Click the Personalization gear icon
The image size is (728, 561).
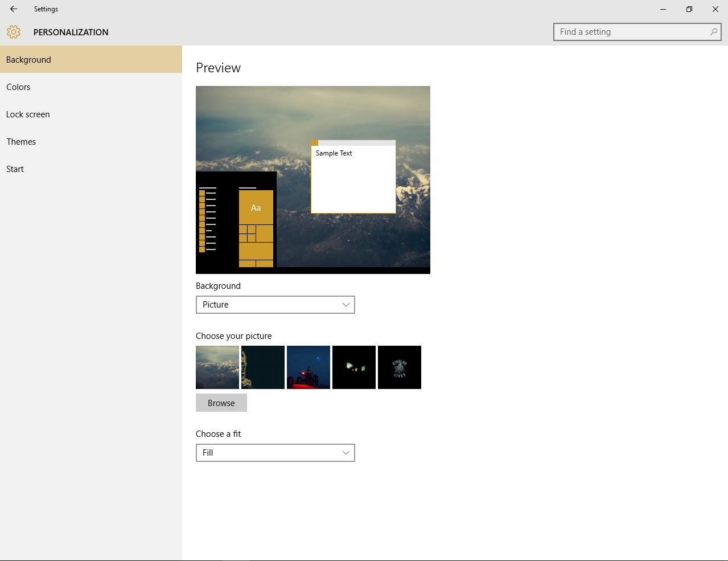(14, 32)
